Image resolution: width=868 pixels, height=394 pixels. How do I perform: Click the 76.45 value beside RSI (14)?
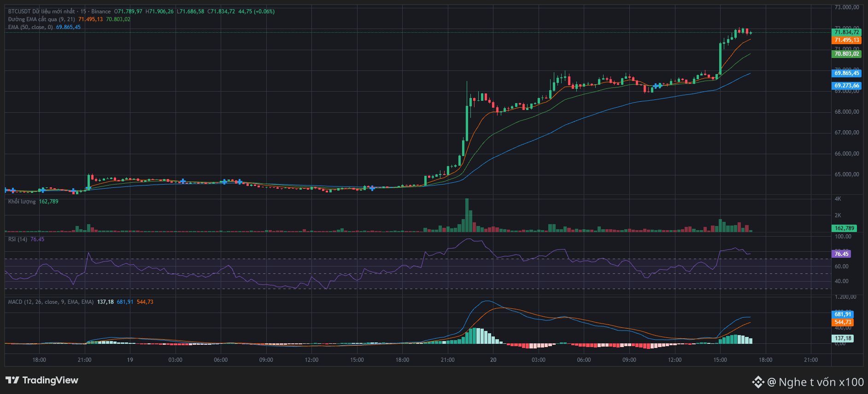coord(37,239)
